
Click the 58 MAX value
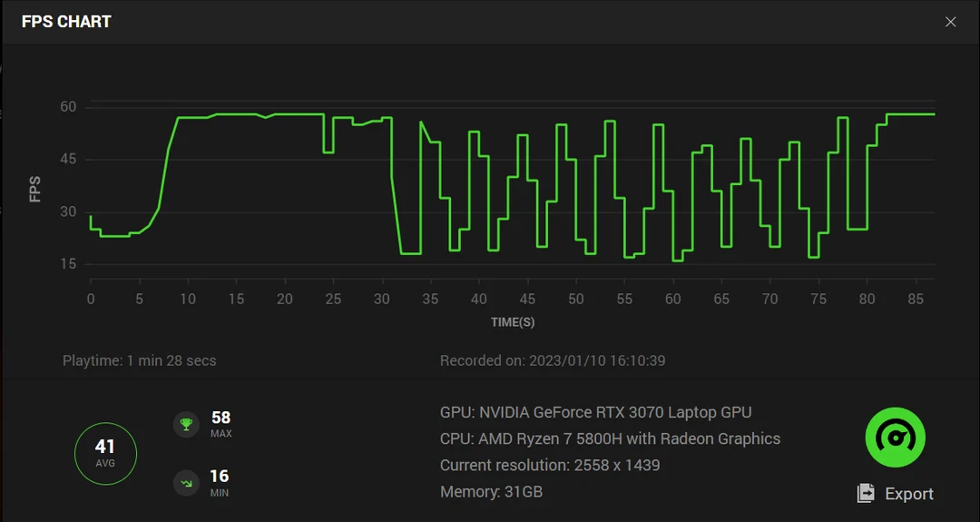220,418
